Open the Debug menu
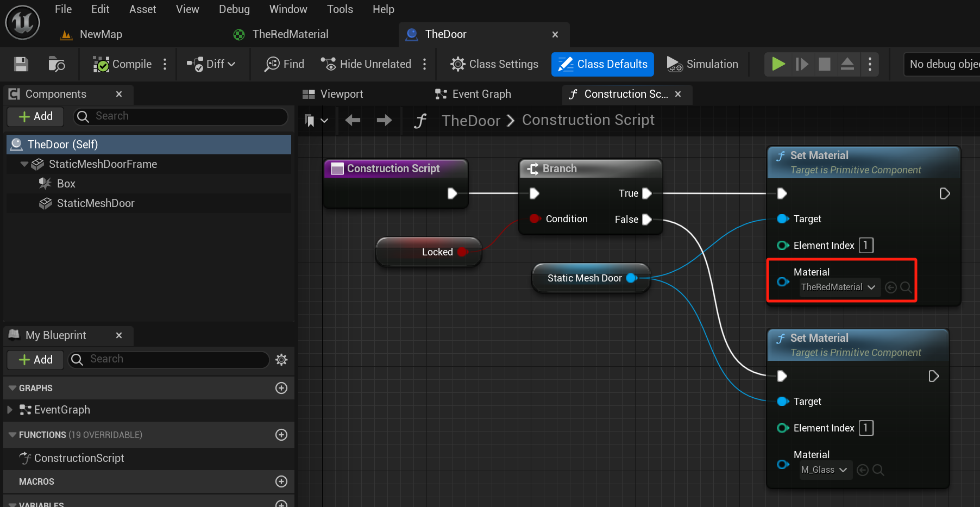980x507 pixels. pyautogui.click(x=234, y=9)
